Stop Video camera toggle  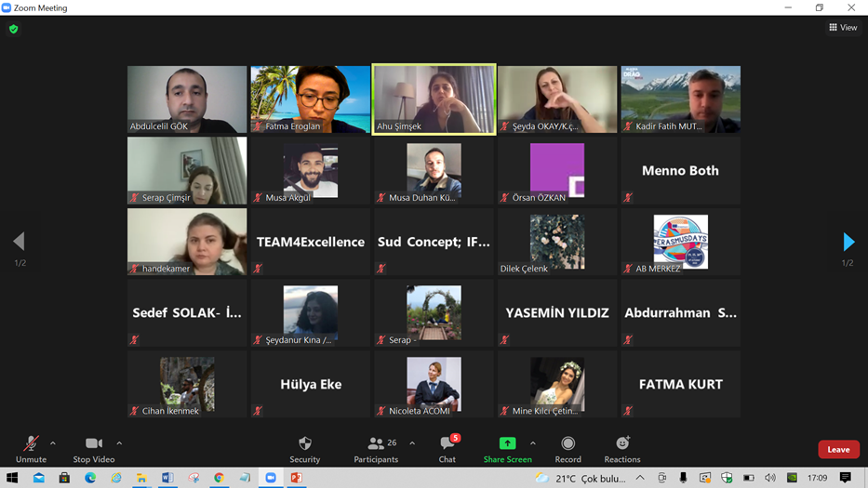pos(93,448)
